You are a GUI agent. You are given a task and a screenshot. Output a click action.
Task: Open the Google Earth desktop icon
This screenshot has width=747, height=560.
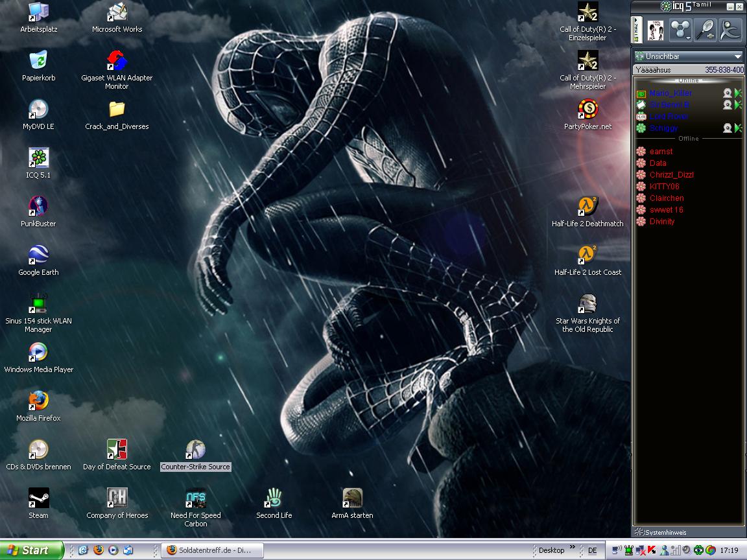coord(38,256)
